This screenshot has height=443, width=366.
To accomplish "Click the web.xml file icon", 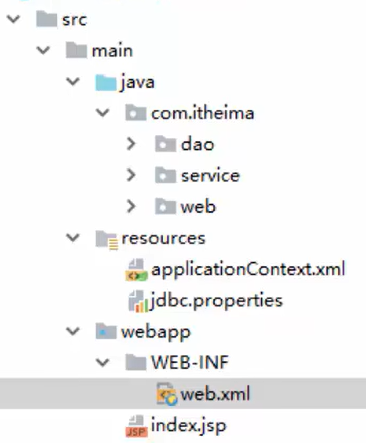I will point(166,394).
